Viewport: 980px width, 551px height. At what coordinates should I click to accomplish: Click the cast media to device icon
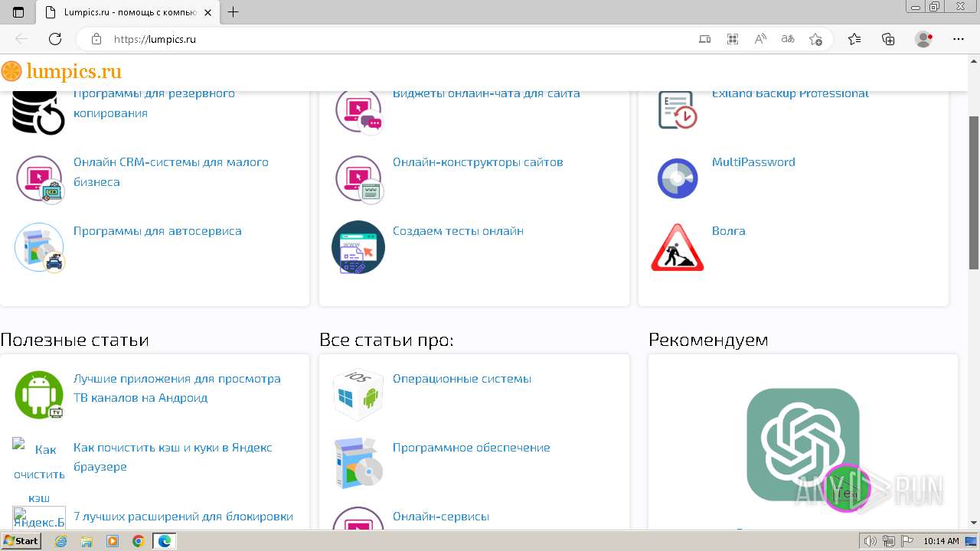click(705, 39)
